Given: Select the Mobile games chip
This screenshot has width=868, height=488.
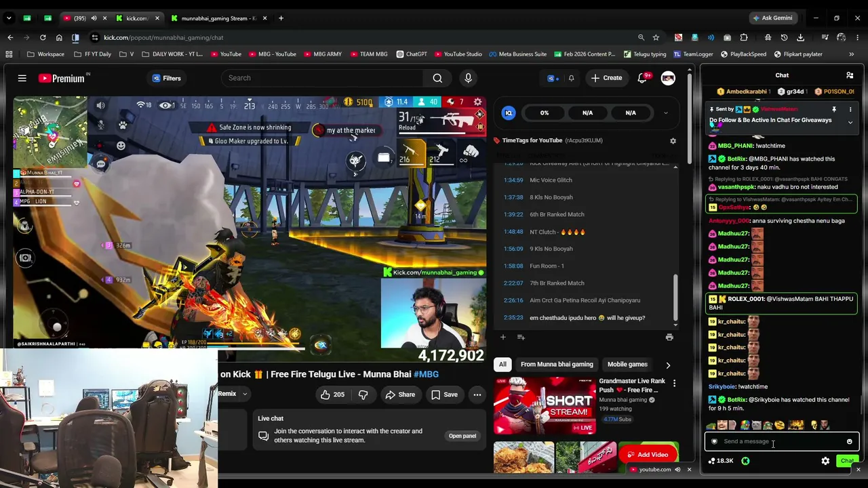Looking at the screenshot, I should pyautogui.click(x=627, y=364).
